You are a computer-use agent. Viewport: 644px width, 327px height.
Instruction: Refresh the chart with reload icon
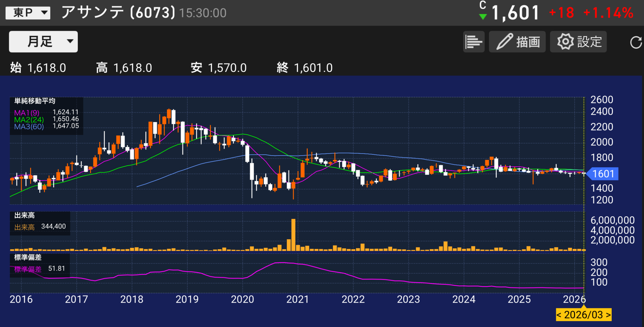pyautogui.click(x=636, y=43)
